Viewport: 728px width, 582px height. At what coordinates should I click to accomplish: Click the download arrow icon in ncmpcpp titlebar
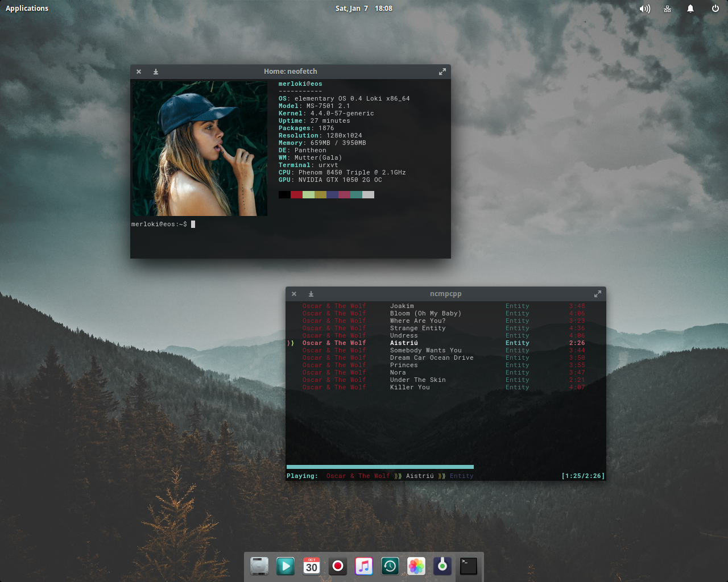(x=311, y=294)
